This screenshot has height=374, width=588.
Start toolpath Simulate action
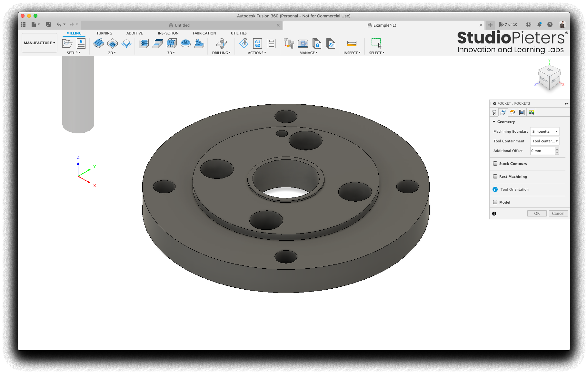244,43
